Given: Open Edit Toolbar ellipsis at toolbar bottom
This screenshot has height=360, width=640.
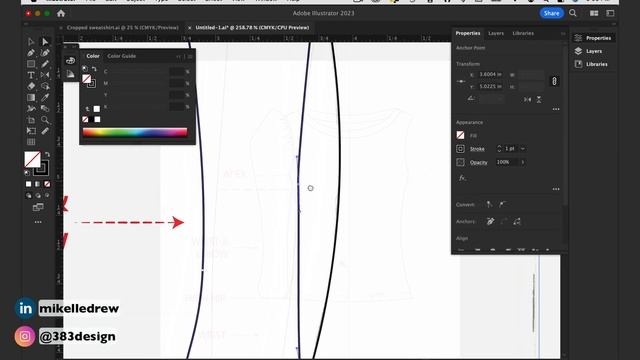Looking at the screenshot, I should tap(38, 222).
